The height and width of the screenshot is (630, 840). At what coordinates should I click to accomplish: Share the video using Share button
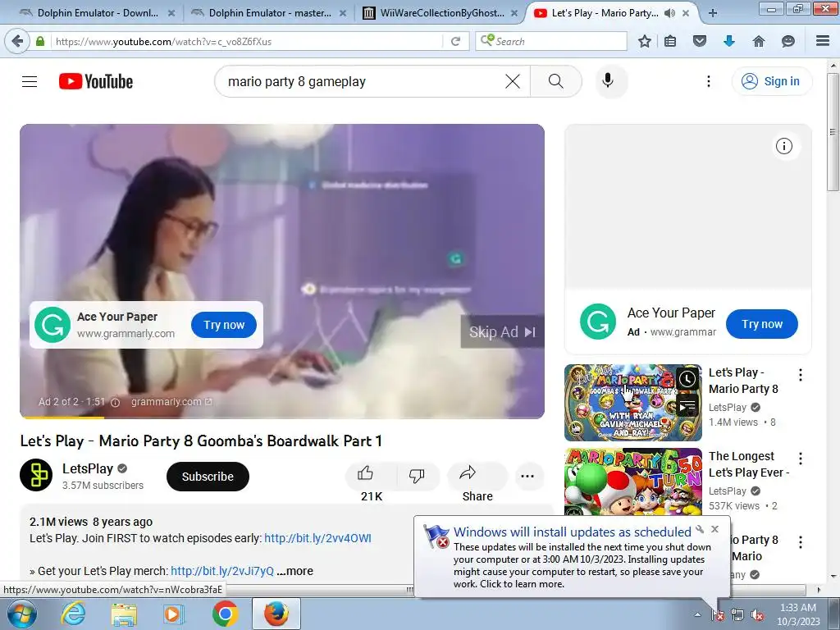(477, 476)
